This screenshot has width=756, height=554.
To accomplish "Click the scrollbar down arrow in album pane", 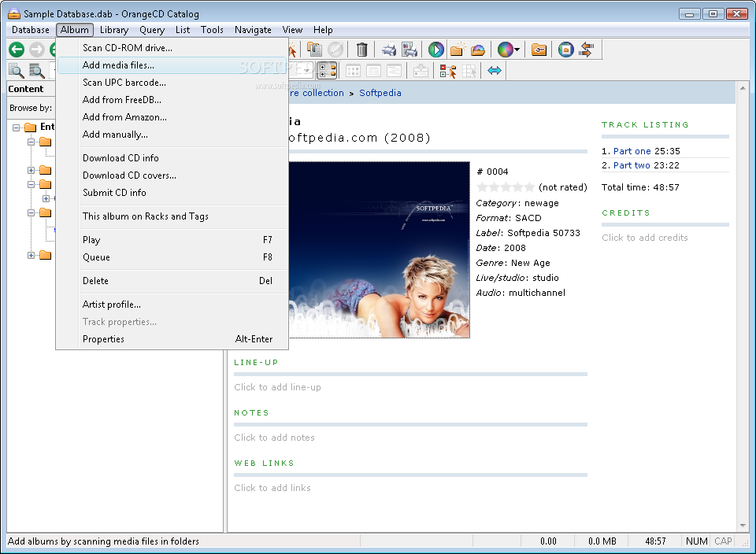I will [x=743, y=526].
